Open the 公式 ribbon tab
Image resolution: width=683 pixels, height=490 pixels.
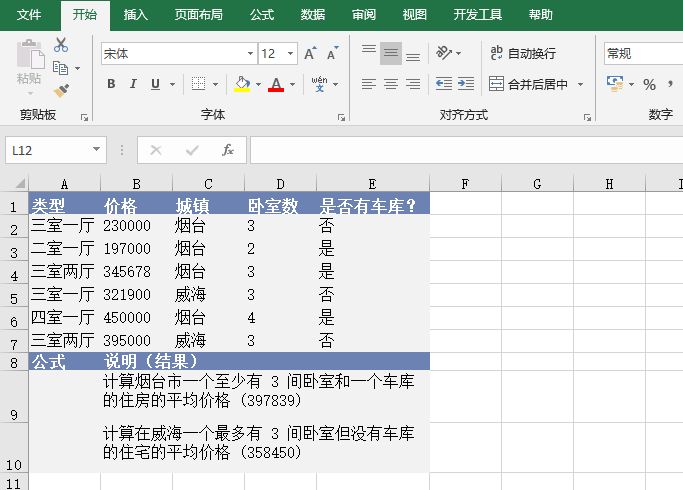click(x=262, y=15)
